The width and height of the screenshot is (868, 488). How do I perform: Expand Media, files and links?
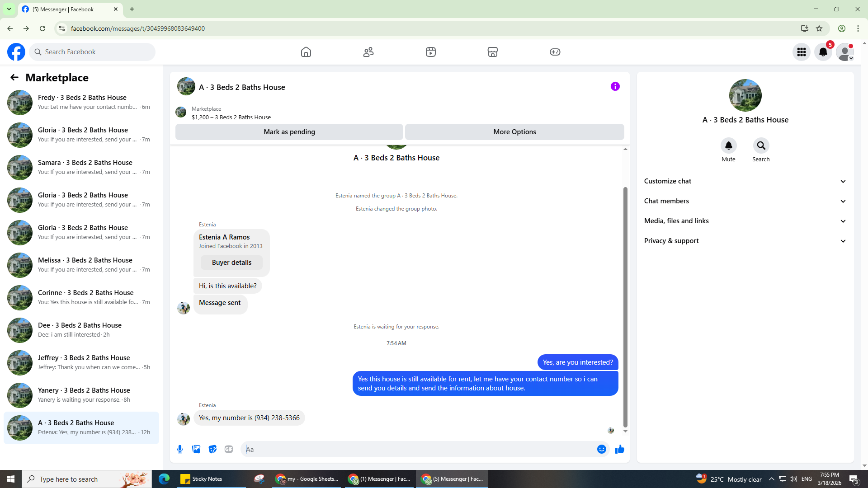tap(745, 221)
